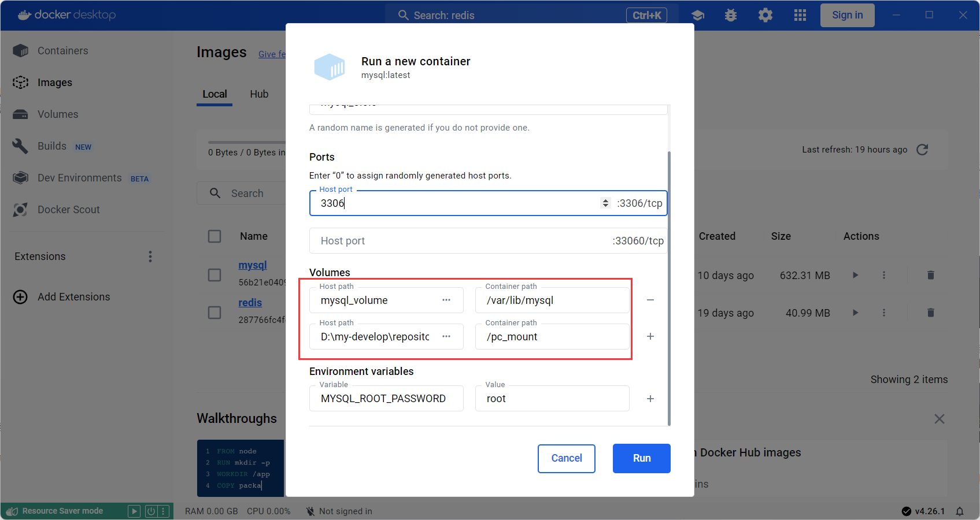Screen dimensions: 980x520
Task: Click the Sign in button
Action: [848, 15]
